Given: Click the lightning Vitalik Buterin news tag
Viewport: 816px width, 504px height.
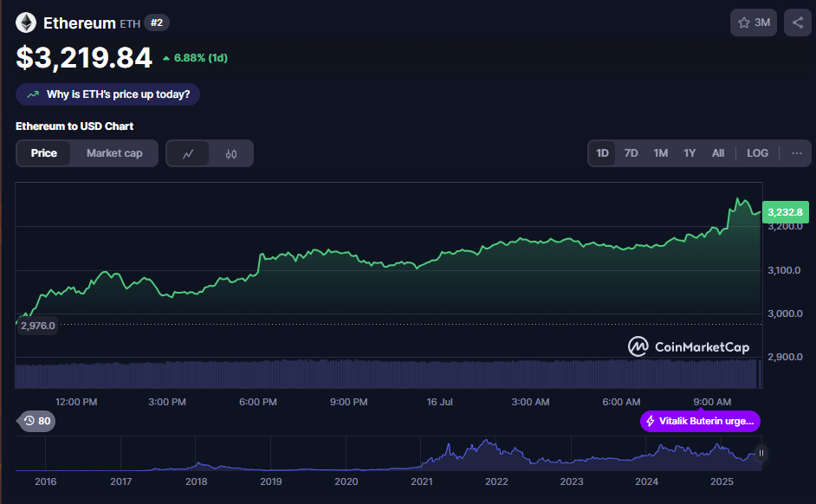Looking at the screenshot, I should (700, 422).
